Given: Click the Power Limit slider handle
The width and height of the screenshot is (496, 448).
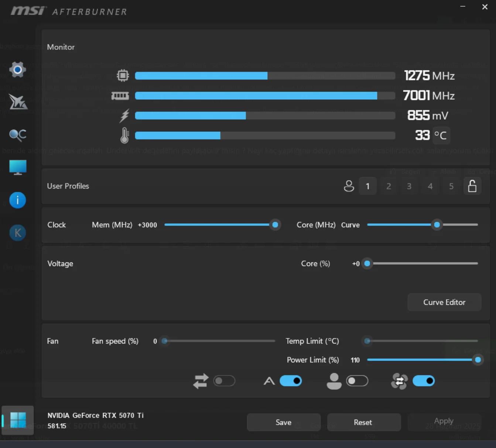Looking at the screenshot, I should pos(478,360).
